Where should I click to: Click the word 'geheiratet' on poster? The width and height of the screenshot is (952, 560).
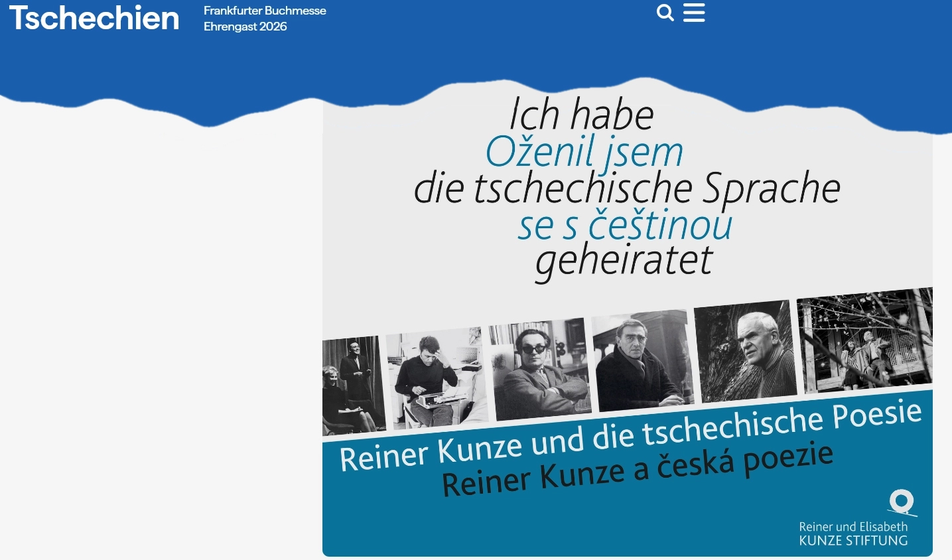(x=624, y=261)
